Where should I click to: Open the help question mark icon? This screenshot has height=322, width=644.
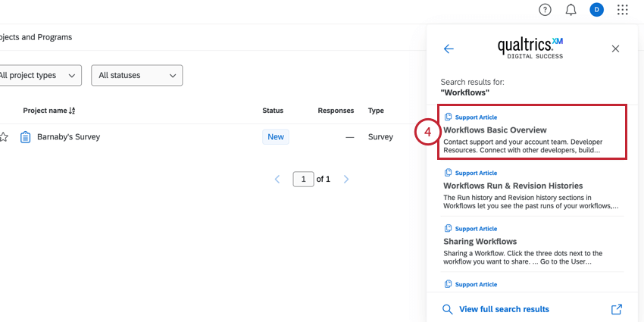point(545,10)
